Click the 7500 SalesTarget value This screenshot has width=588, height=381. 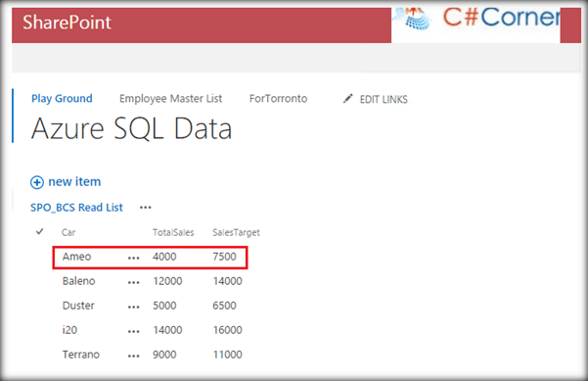point(224,257)
